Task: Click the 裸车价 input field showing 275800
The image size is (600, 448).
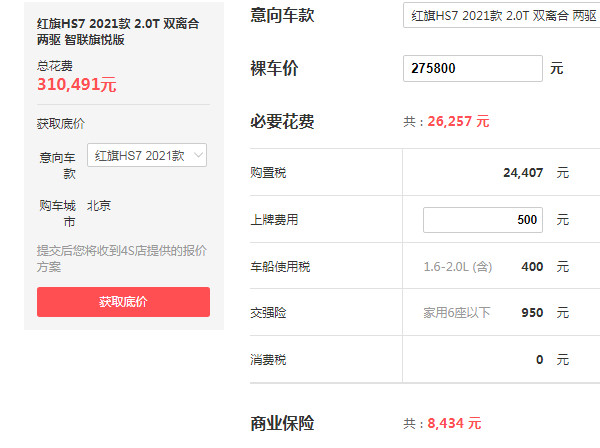Action: [x=473, y=68]
